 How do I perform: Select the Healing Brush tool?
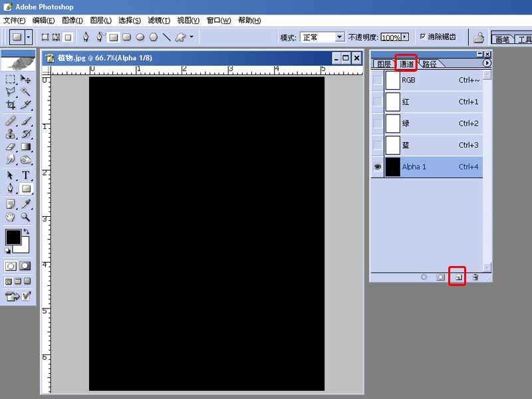pos(10,121)
